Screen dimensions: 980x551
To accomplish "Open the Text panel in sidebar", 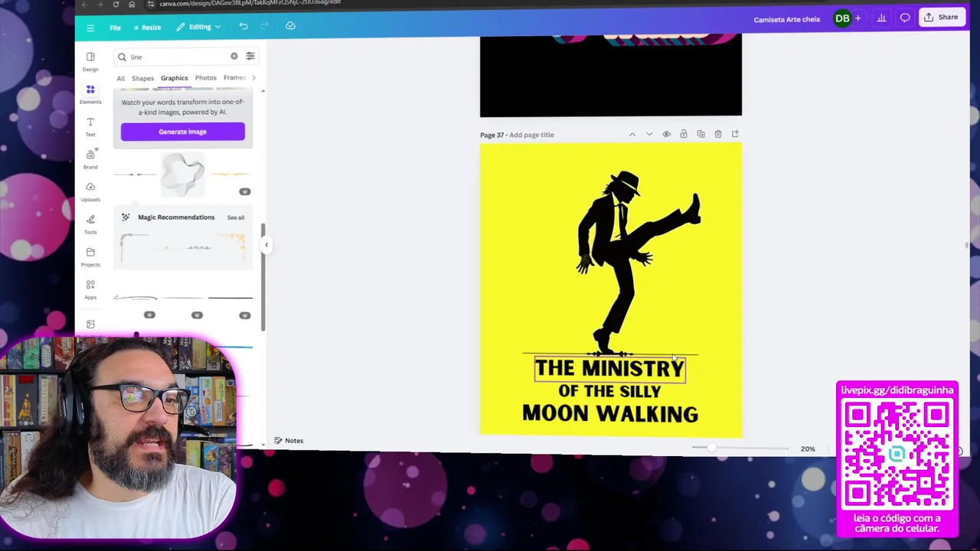I will [90, 126].
